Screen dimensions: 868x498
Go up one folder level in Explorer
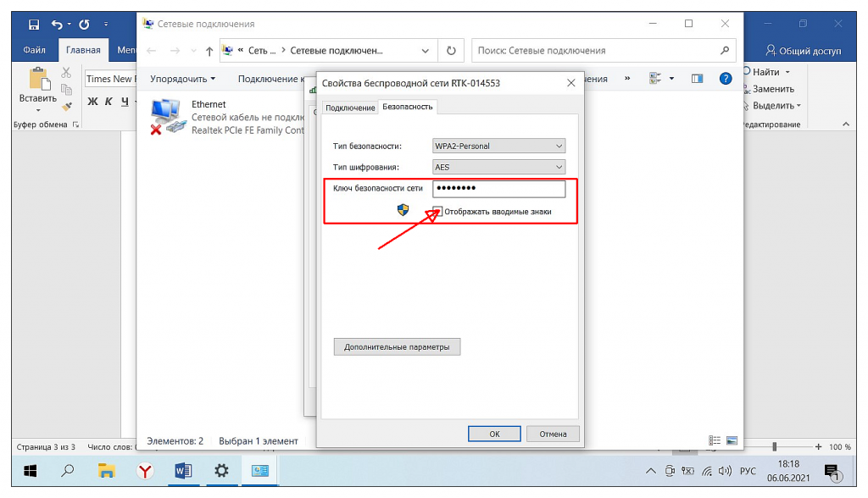click(x=209, y=51)
